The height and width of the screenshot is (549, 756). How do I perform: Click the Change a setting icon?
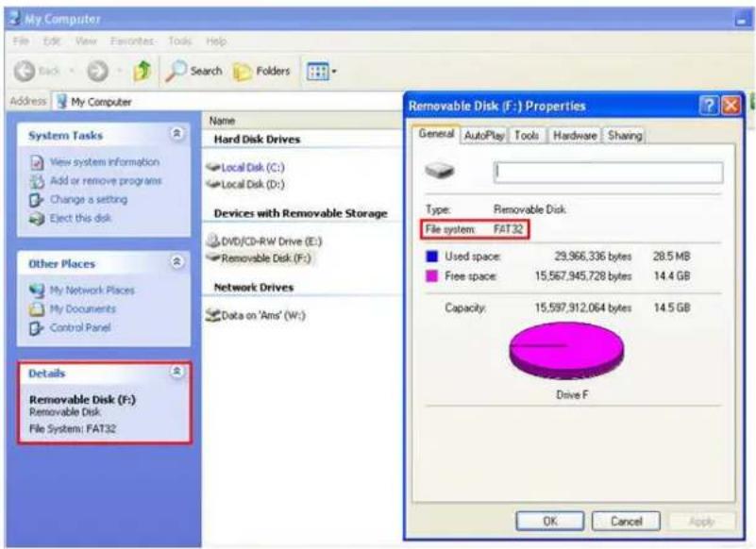click(x=37, y=200)
